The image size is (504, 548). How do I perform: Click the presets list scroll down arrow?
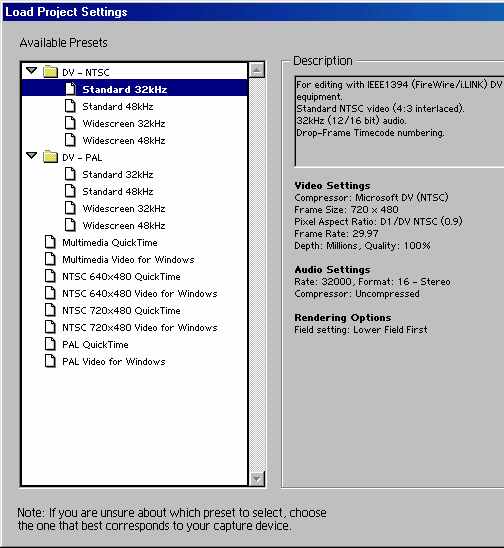(257, 478)
